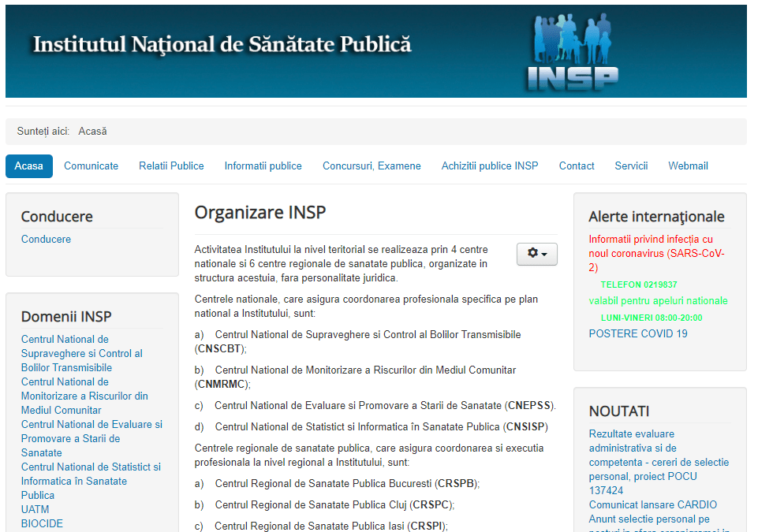Screen dimensions: 758x532
Task: Open Centrul National de Statistict link
Action: tap(90, 481)
